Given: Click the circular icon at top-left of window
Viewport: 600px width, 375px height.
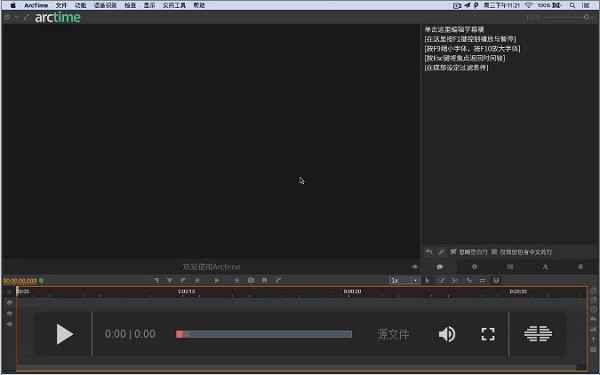Looking at the screenshot, I should [x=7, y=17].
